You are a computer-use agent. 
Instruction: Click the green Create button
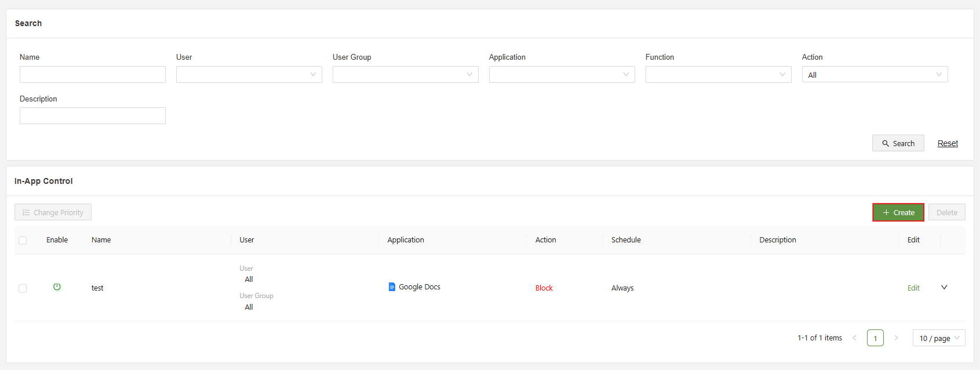pyautogui.click(x=898, y=212)
